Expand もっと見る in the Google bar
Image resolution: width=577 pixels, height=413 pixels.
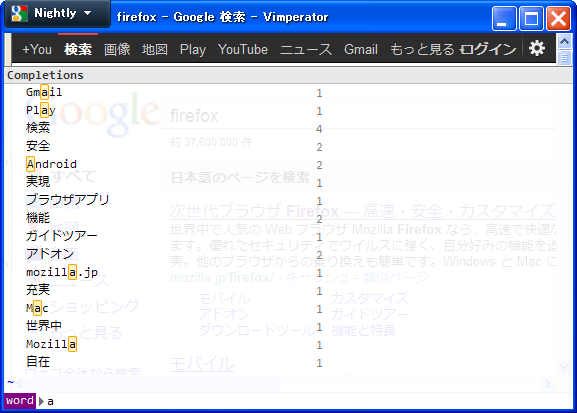[x=422, y=49]
